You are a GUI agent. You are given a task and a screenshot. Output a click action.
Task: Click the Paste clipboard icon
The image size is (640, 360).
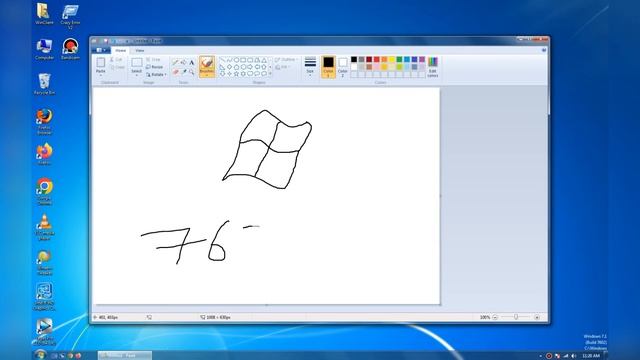[x=100, y=63]
